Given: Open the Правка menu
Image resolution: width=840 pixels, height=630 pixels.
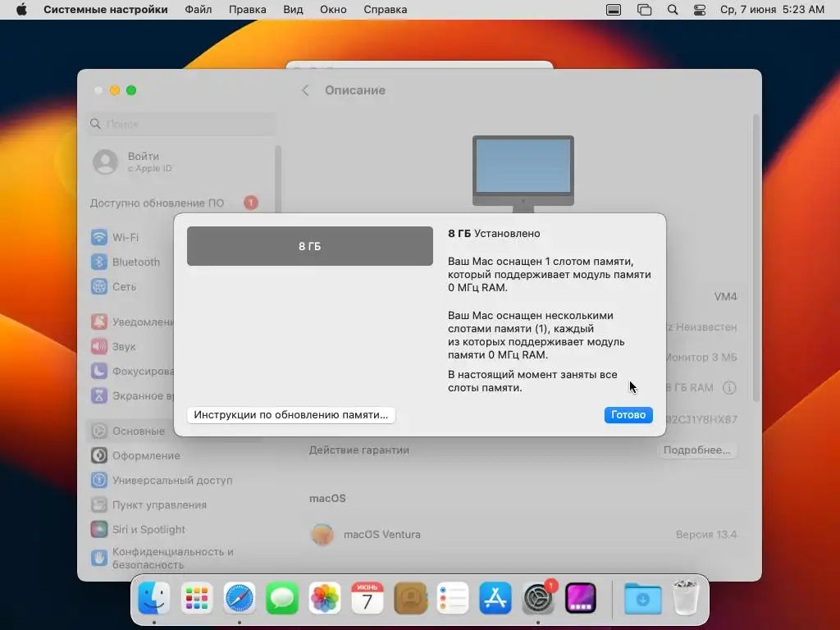Looking at the screenshot, I should pos(247,10).
